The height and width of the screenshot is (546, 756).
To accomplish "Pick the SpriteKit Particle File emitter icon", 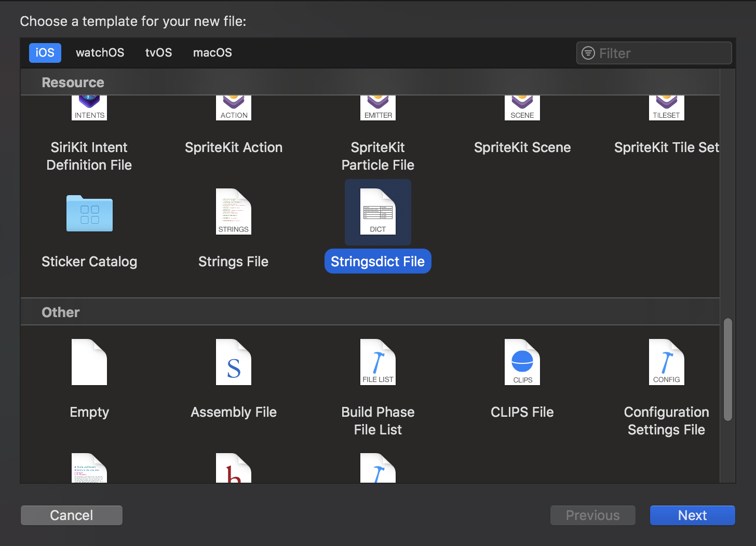I will pyautogui.click(x=378, y=108).
